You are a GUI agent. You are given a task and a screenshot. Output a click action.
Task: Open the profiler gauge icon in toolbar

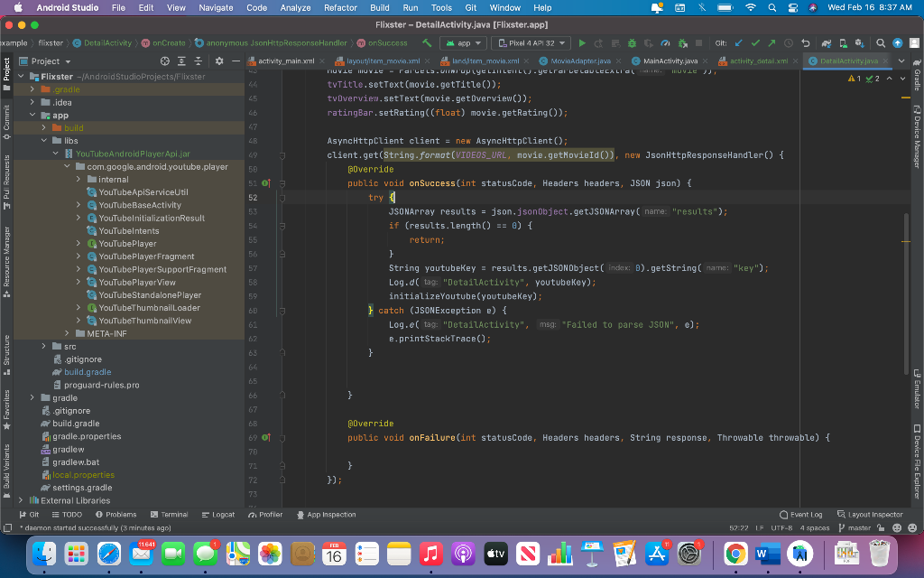click(665, 43)
